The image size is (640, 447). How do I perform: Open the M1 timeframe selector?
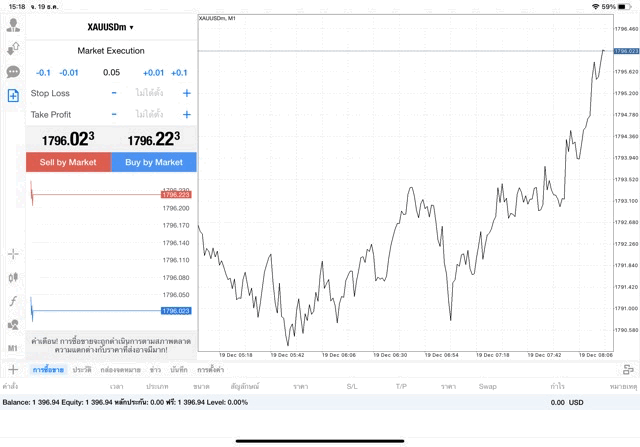13,348
